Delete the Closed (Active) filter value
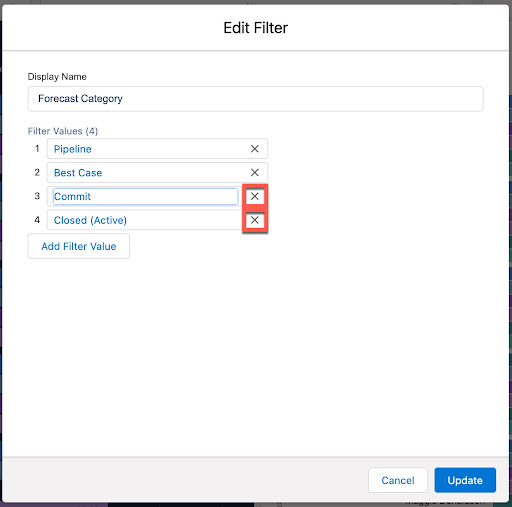This screenshot has width=512, height=507. [255, 220]
